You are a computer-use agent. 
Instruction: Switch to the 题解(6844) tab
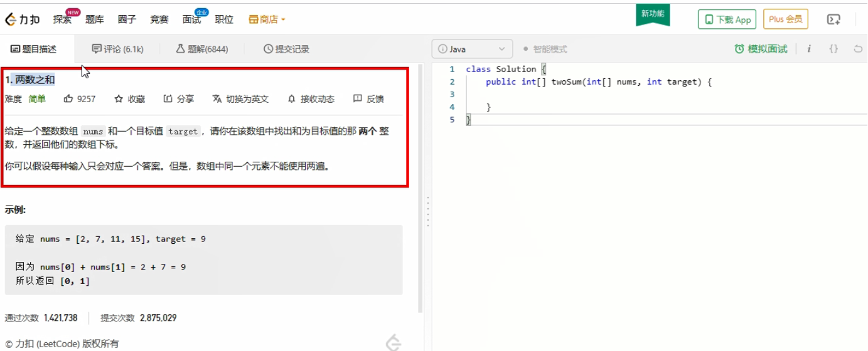[x=201, y=49]
